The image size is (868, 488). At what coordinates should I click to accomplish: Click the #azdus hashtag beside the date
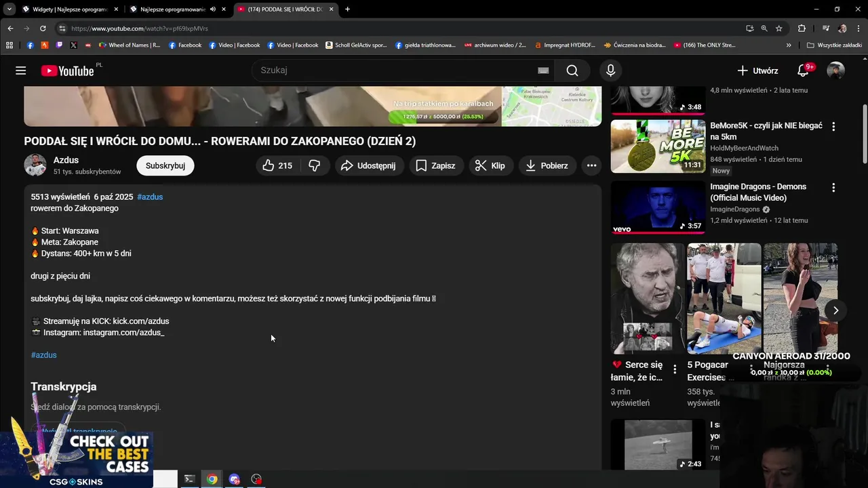150,197
